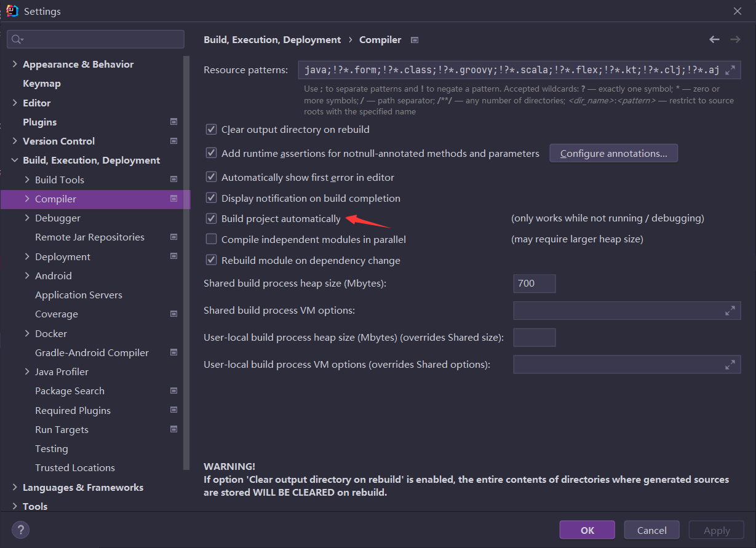Click the project-level icon beside Version Control
This screenshot has width=756, height=548.
tap(174, 141)
